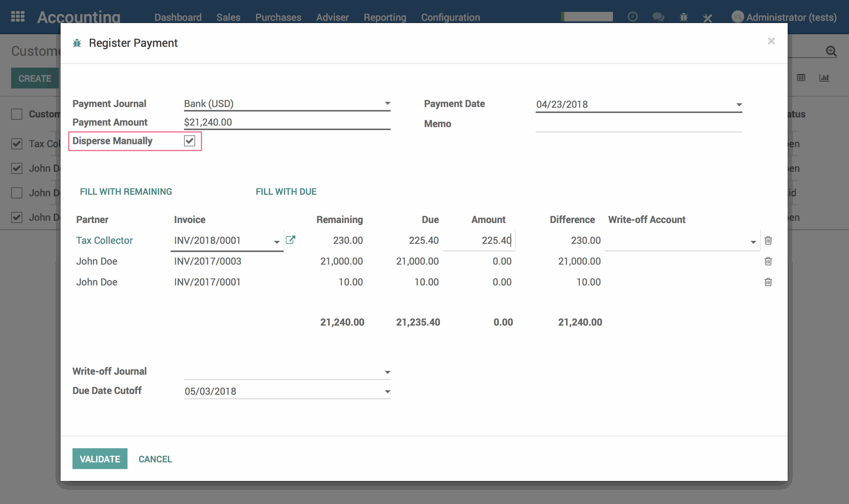849x504 pixels.
Task: Click the Create button behind the dialog
Action: 35,78
